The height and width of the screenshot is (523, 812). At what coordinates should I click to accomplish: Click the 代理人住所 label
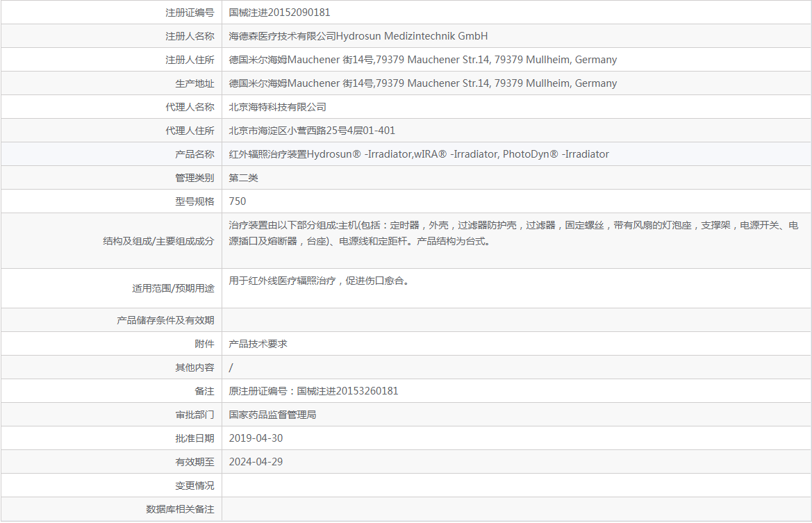pyautogui.click(x=190, y=131)
